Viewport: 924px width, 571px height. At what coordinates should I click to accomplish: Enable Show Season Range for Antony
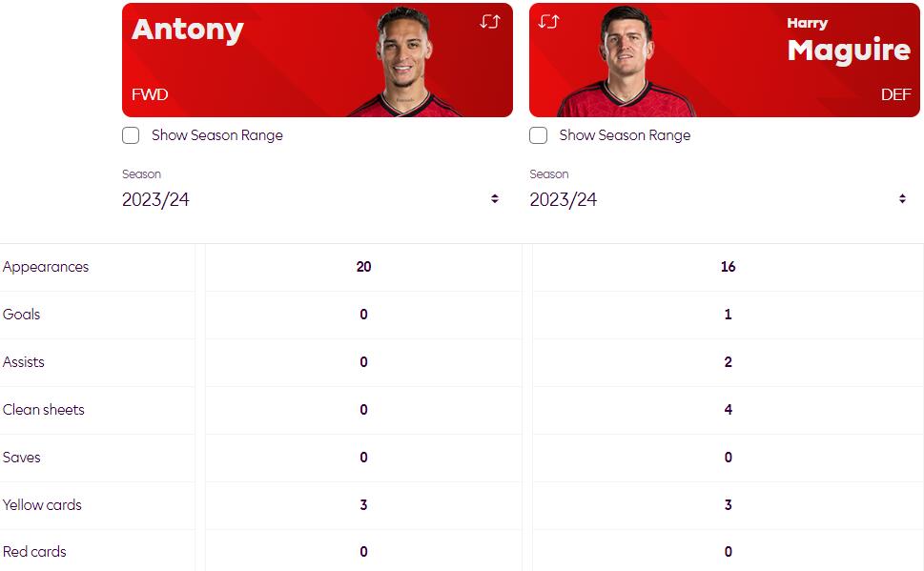tap(132, 135)
